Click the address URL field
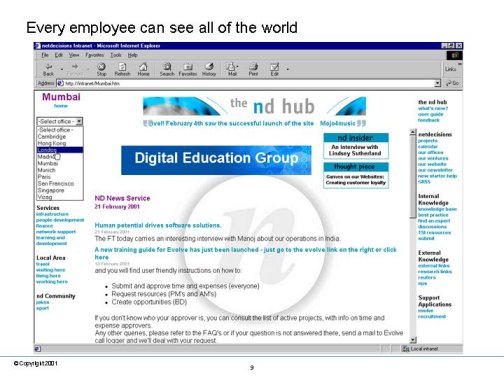504x378 pixels. (x=248, y=83)
